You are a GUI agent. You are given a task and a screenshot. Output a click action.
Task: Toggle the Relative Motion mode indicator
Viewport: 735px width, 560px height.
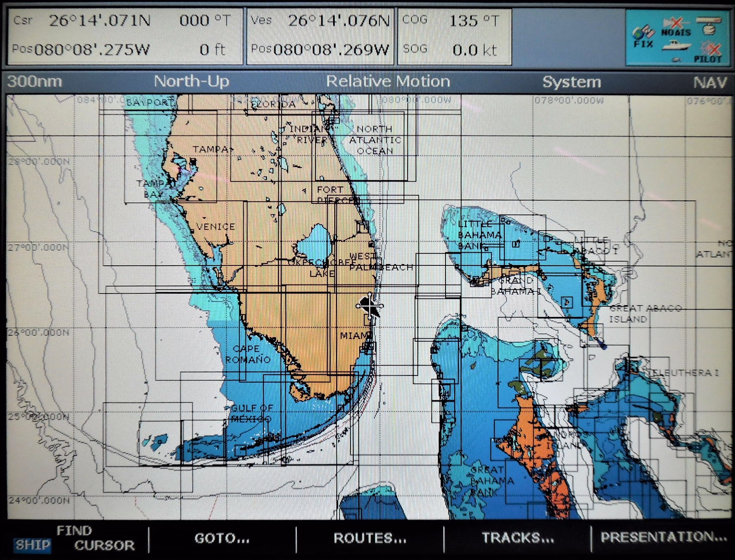pos(388,82)
